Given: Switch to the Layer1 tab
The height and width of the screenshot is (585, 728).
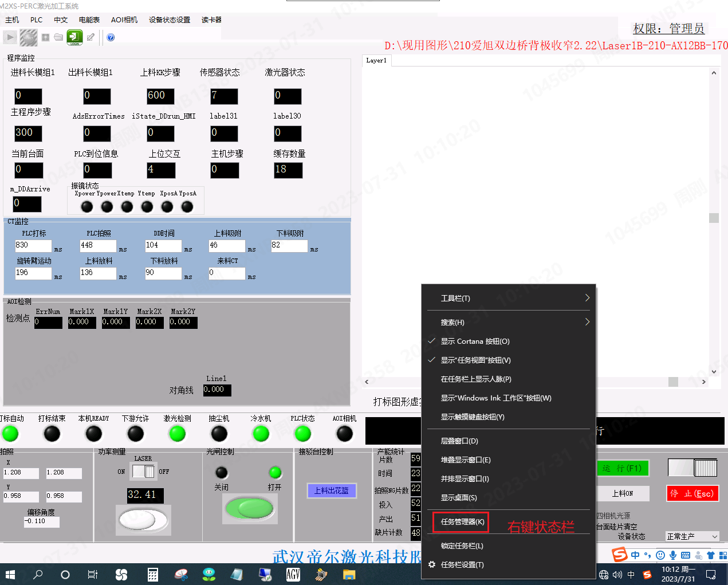Looking at the screenshot, I should pyautogui.click(x=377, y=60).
